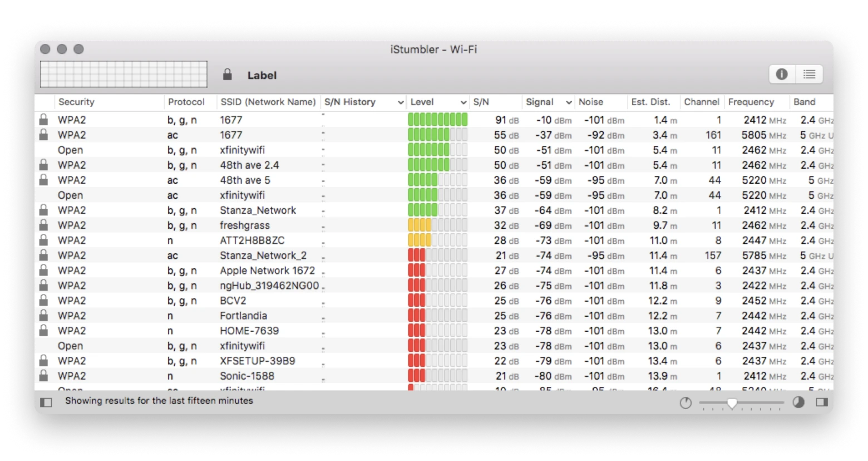
Task: Click the 5805 MHz frequency value
Action: (x=763, y=135)
